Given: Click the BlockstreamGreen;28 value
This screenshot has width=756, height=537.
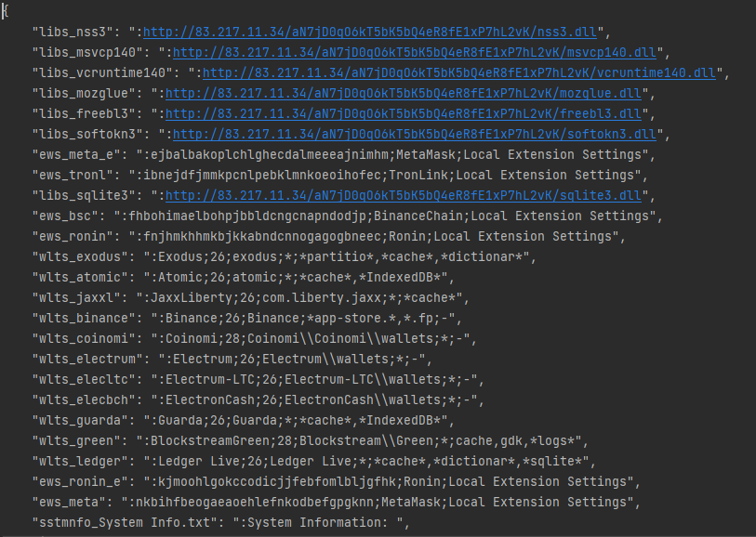Looking at the screenshot, I should [359, 440].
